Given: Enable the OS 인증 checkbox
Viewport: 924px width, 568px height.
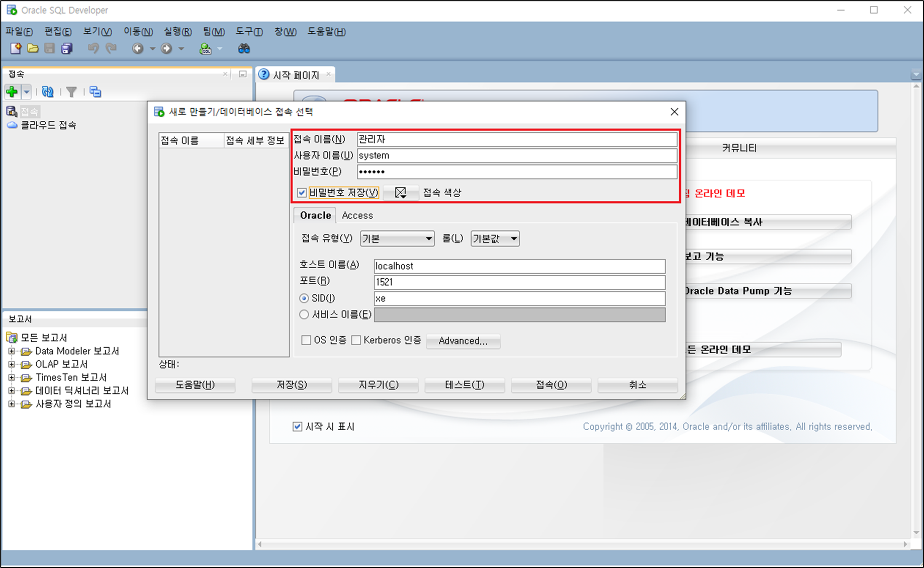Looking at the screenshot, I should pyautogui.click(x=306, y=340).
